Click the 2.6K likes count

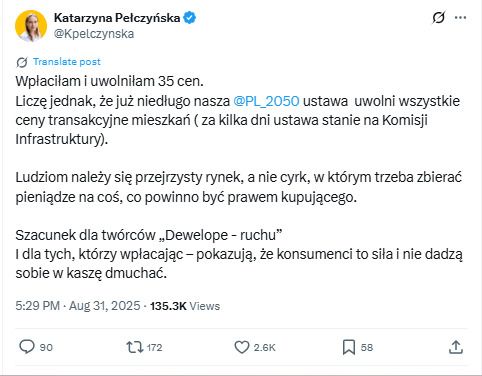tap(265, 347)
